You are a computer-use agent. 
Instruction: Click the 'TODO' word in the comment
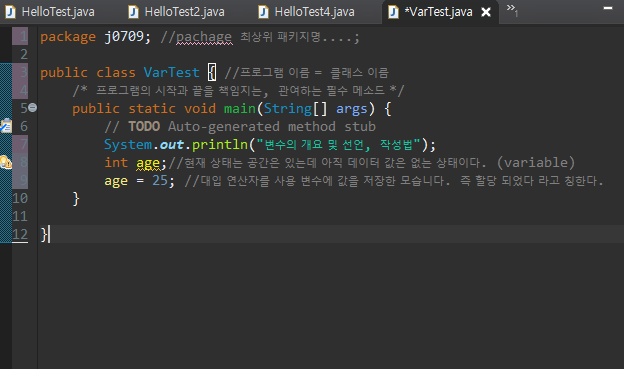(144, 126)
